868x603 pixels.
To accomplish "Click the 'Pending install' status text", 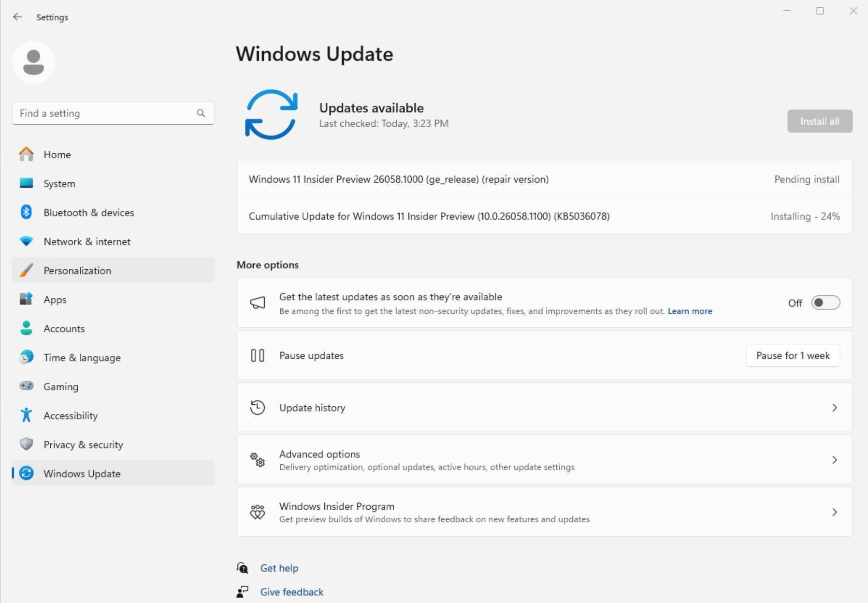I will (807, 179).
